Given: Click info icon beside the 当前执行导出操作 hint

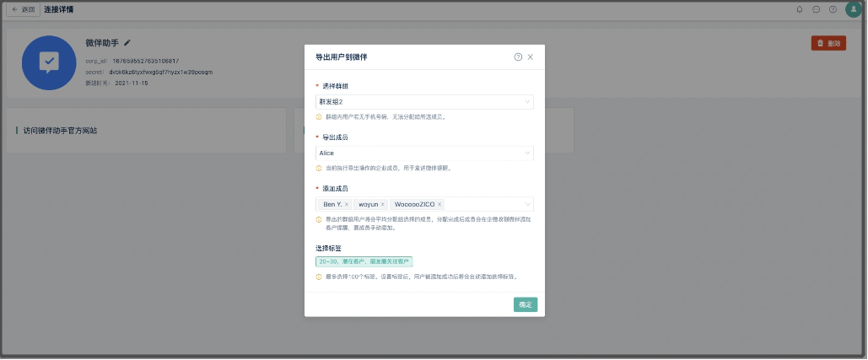Looking at the screenshot, I should click(x=318, y=168).
